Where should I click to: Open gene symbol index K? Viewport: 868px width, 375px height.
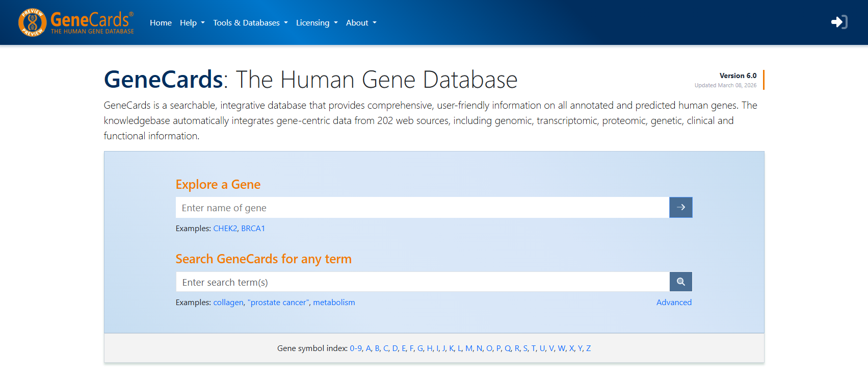tap(452, 348)
